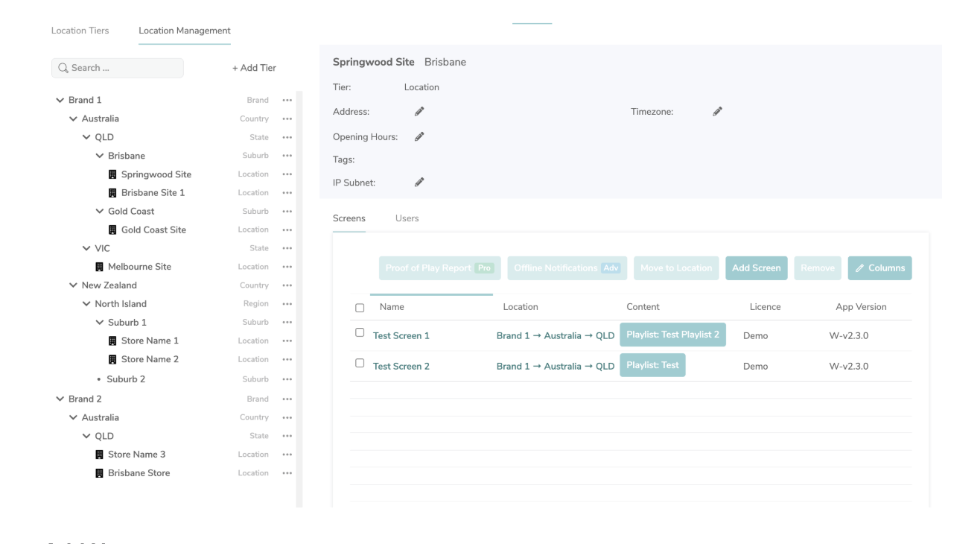Open the more options menu for Store Name 2
Image resolution: width=980 pixels, height=544 pixels.
tap(287, 359)
